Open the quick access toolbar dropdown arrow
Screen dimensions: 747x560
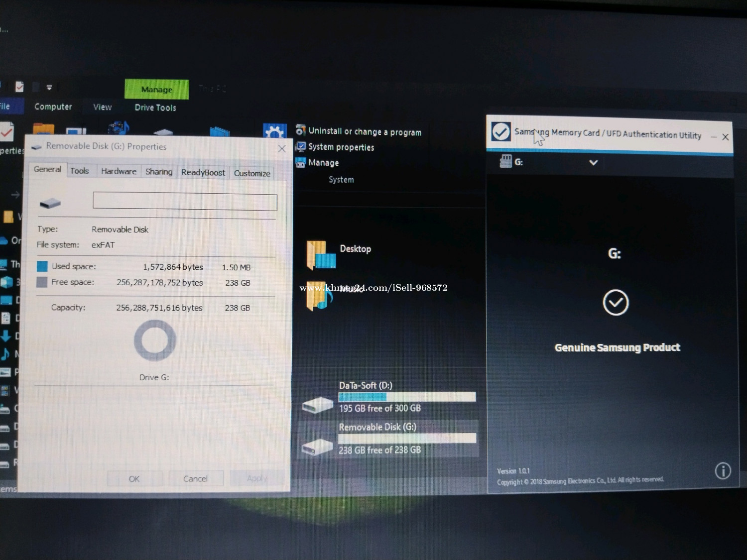[49, 88]
